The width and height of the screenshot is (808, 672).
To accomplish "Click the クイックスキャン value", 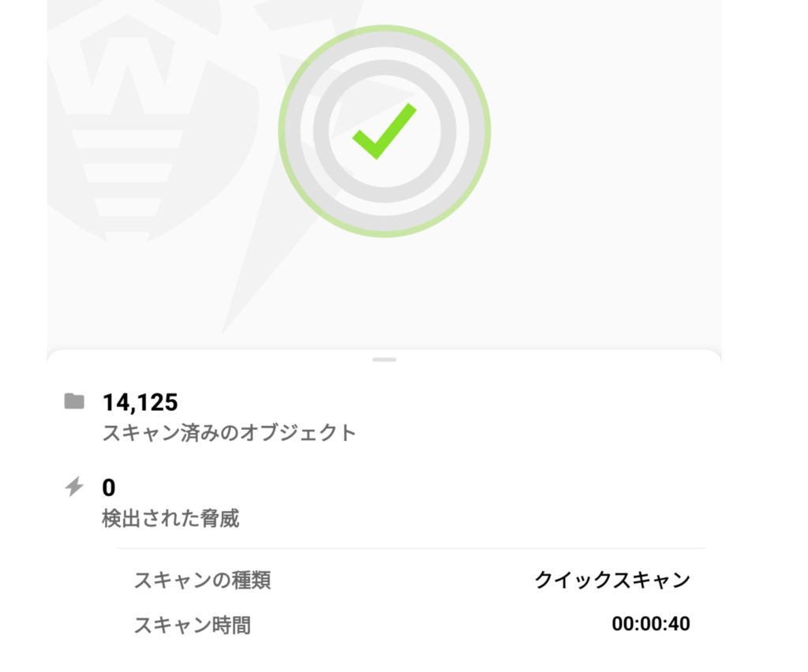I will [x=612, y=580].
